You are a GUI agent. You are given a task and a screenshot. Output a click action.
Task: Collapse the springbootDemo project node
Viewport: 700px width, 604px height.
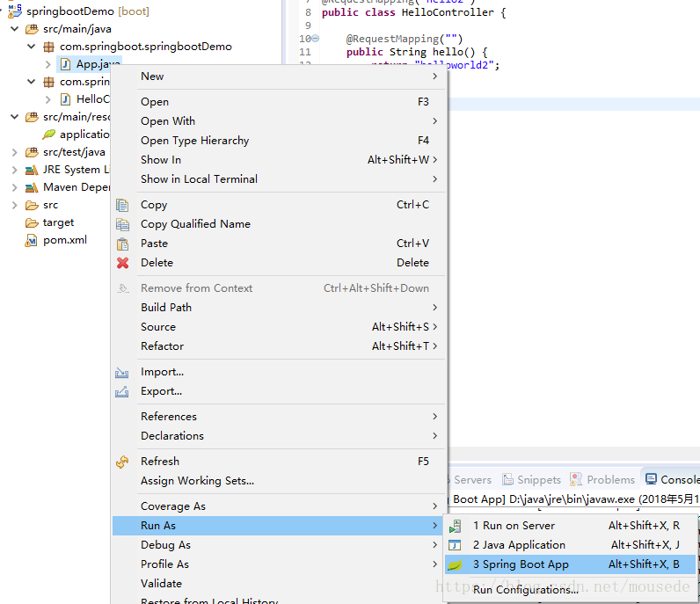click(x=3, y=11)
